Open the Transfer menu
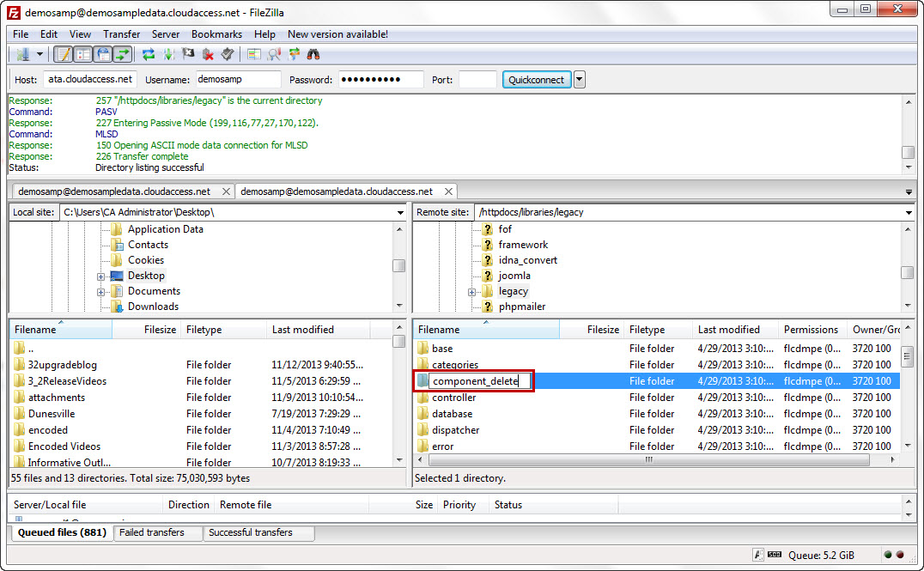 point(121,34)
